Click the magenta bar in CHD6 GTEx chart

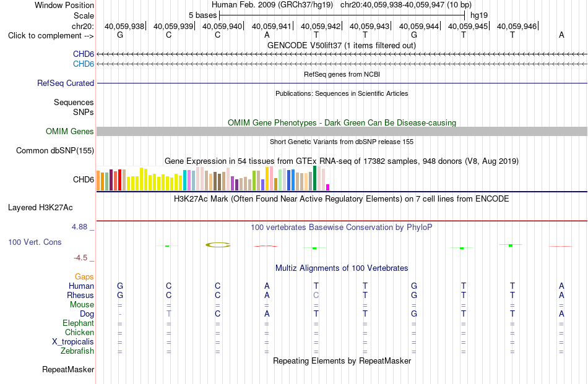point(328,187)
